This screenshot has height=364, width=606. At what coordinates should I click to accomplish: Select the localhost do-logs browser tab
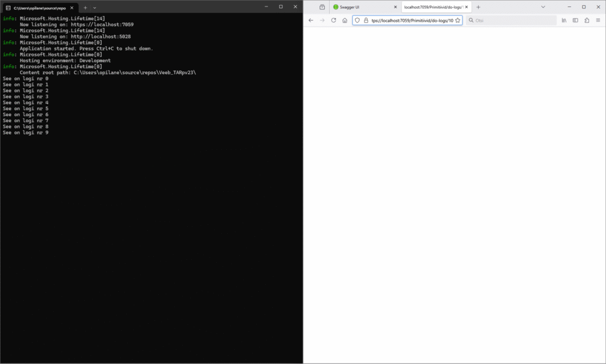432,7
